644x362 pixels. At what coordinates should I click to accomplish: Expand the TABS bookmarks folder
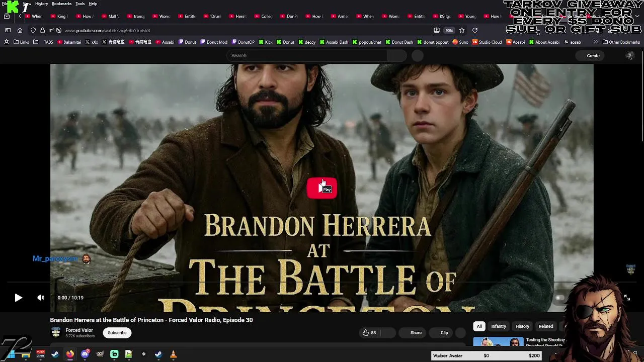pyautogui.click(x=43, y=42)
